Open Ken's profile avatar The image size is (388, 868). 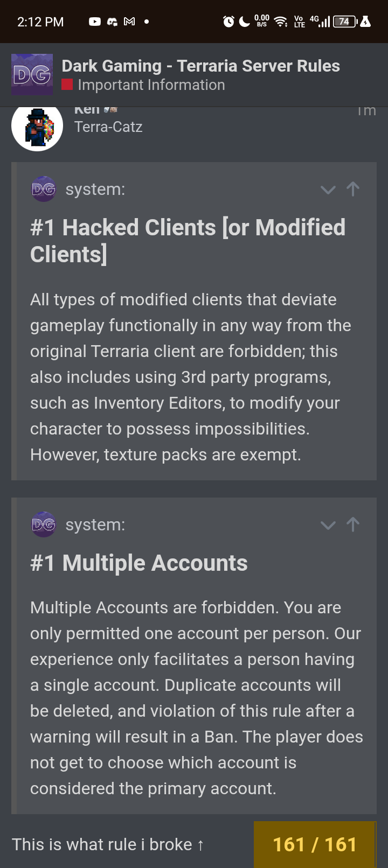coord(37,127)
